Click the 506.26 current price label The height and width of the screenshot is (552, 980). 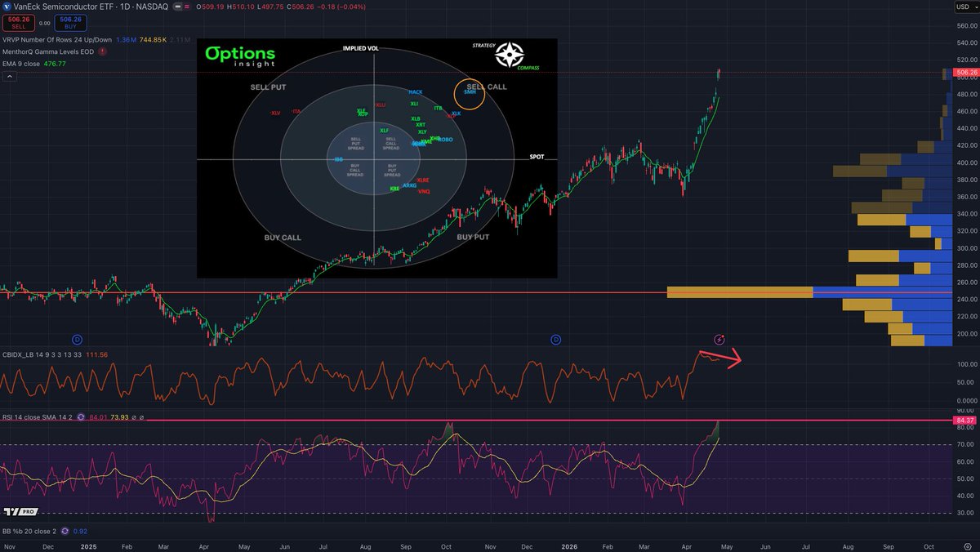(x=965, y=72)
